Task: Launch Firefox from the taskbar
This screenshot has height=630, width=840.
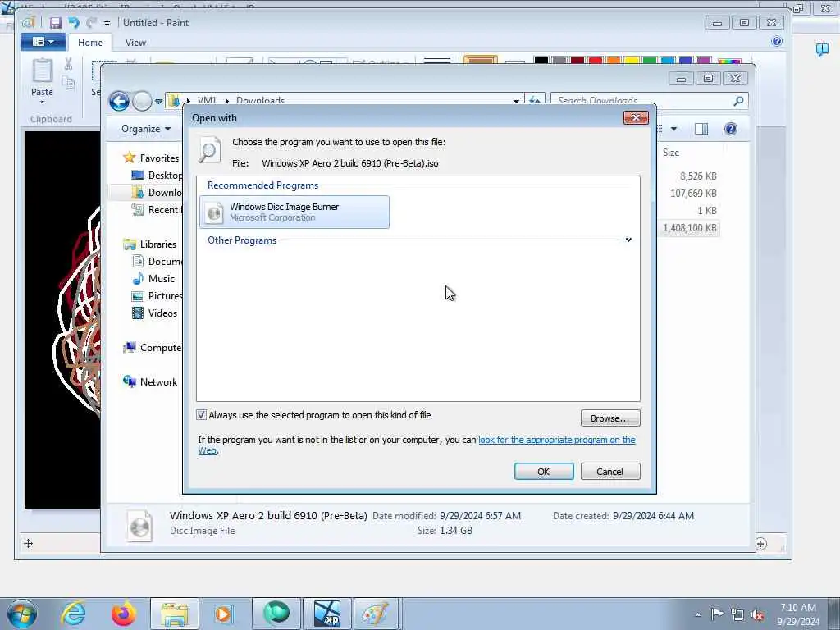Action: click(123, 614)
